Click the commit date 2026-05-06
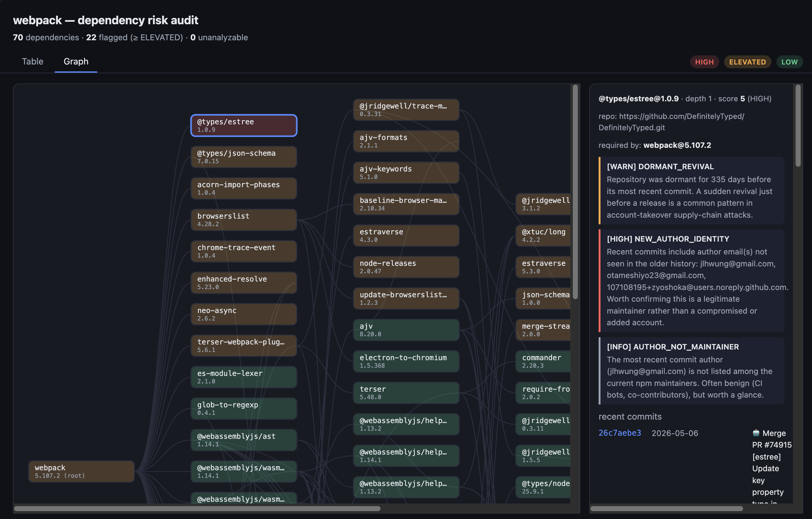 tap(675, 433)
